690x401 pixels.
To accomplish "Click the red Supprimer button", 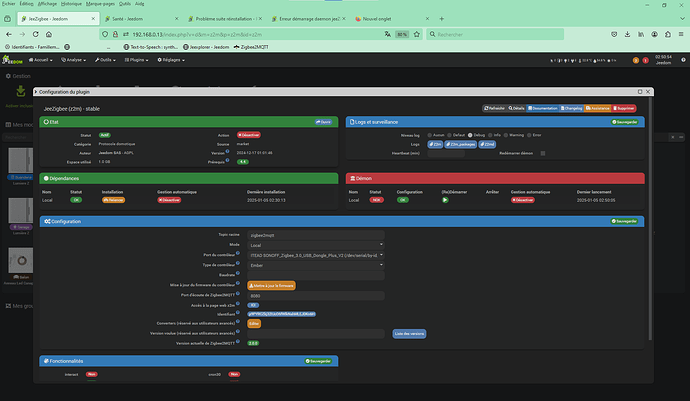I will [624, 108].
